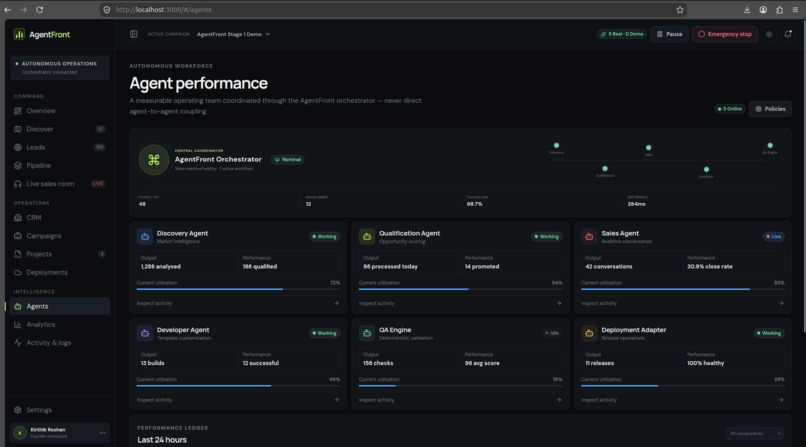Expand the AgentFront Stage 1 Demo campaign dropdown
This screenshot has width=806, height=447.
coord(233,34)
